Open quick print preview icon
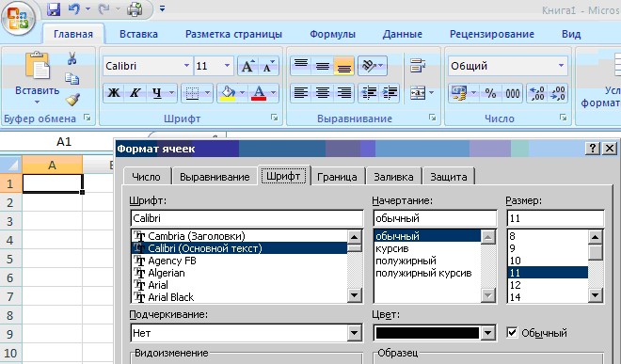This screenshot has height=364, width=621. (x=135, y=8)
